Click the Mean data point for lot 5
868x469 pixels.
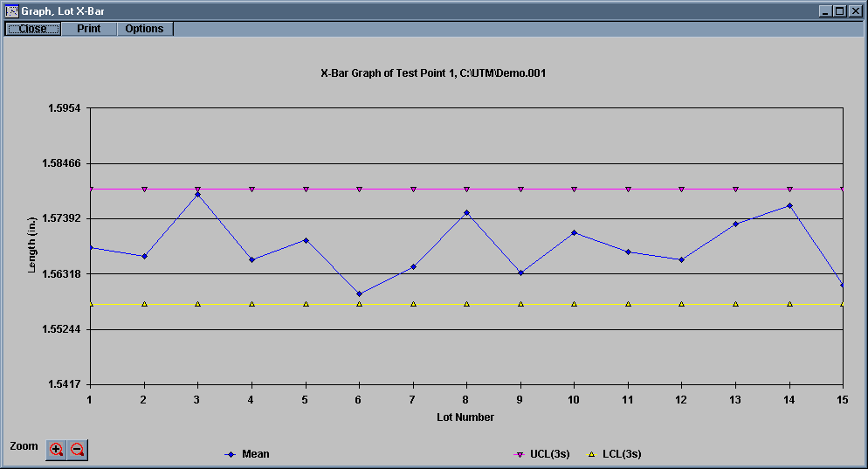coord(307,240)
